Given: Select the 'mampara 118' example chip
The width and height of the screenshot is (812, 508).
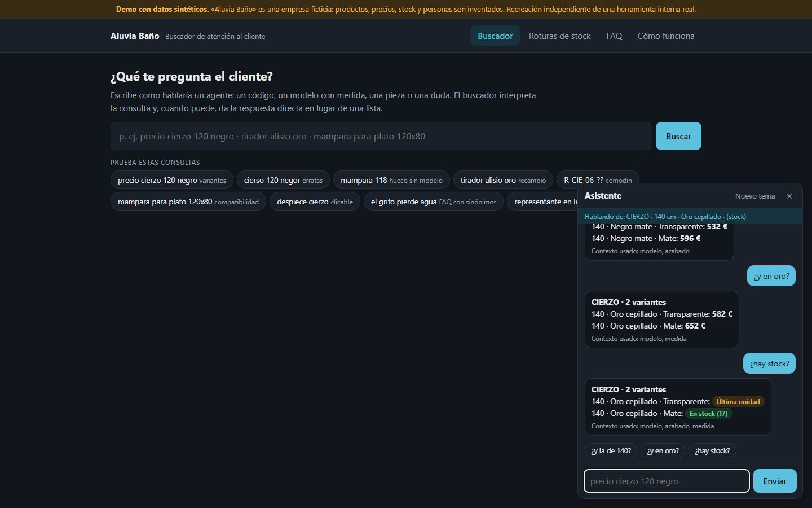Looking at the screenshot, I should (391, 180).
